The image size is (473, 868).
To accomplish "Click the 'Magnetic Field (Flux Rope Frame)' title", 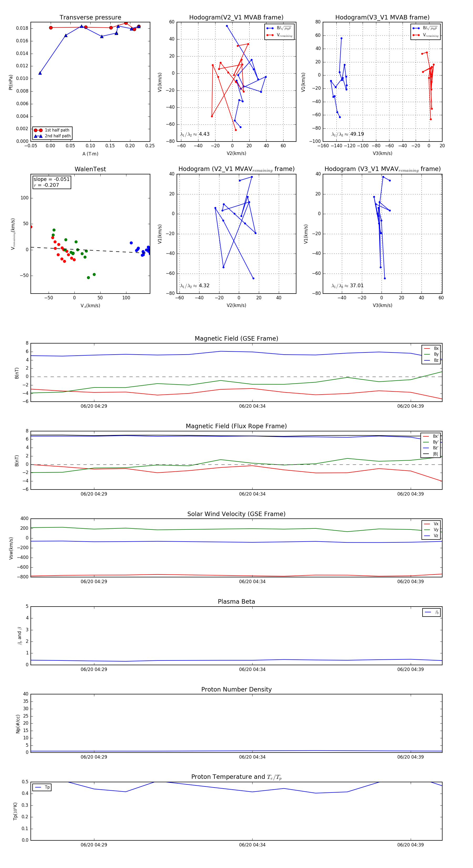I will pos(236,426).
